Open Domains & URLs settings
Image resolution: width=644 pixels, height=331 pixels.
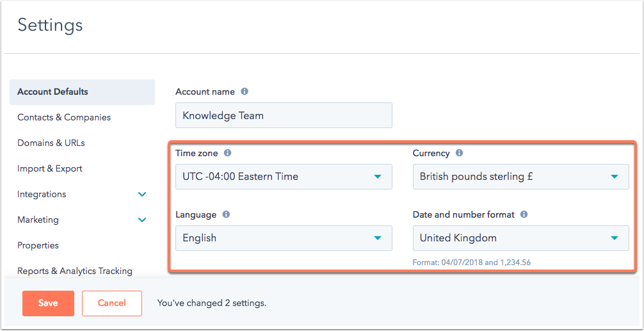[x=51, y=143]
